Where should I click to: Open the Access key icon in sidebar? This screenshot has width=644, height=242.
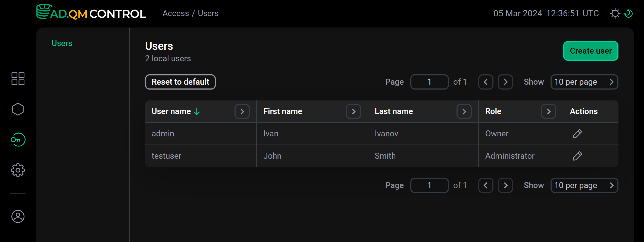tap(18, 140)
